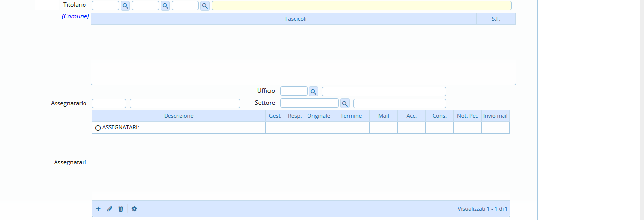Select the Not. Pec column header
The height and width of the screenshot is (220, 644).
pos(467,116)
